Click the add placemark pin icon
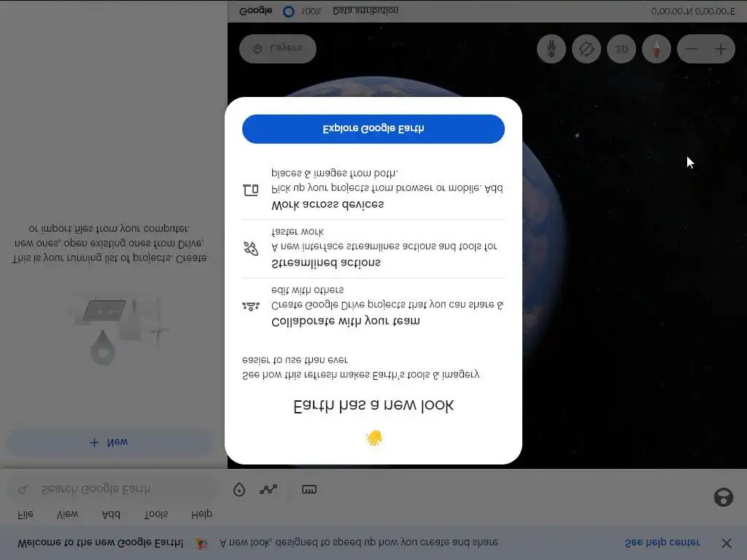747x560 pixels. tap(239, 489)
